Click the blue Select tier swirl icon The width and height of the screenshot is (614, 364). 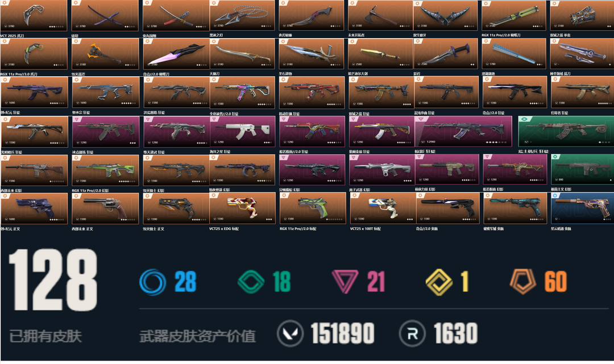(x=153, y=282)
